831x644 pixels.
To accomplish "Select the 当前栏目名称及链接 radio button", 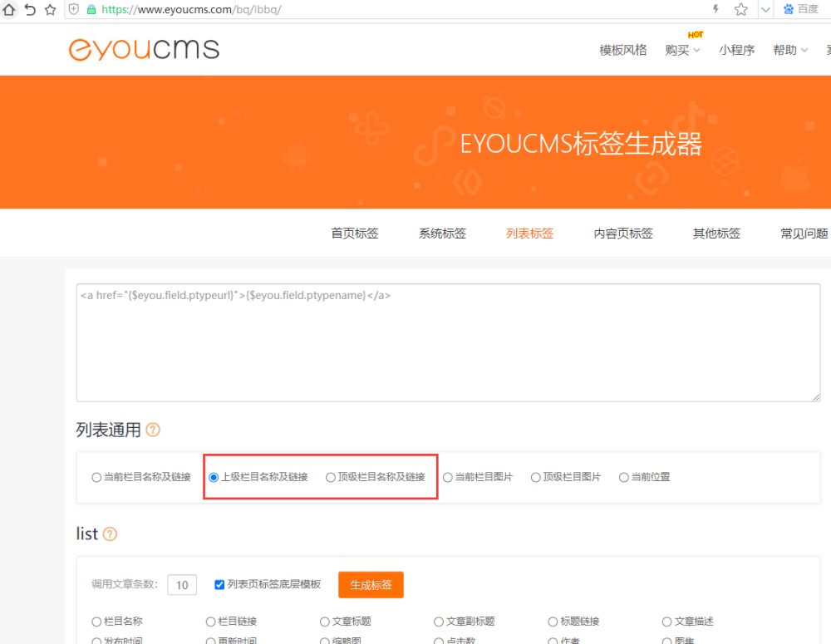I will [96, 478].
